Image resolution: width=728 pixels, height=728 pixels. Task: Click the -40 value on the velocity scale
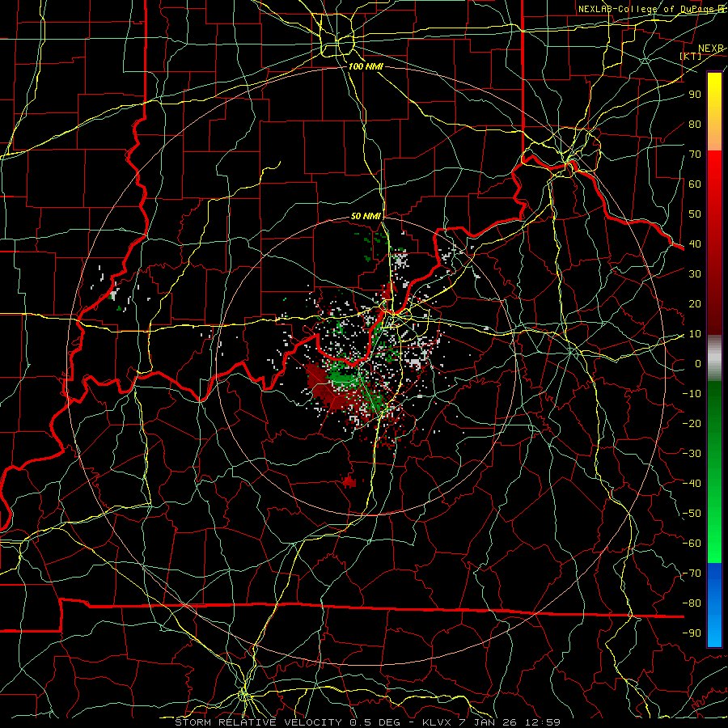[x=692, y=484]
